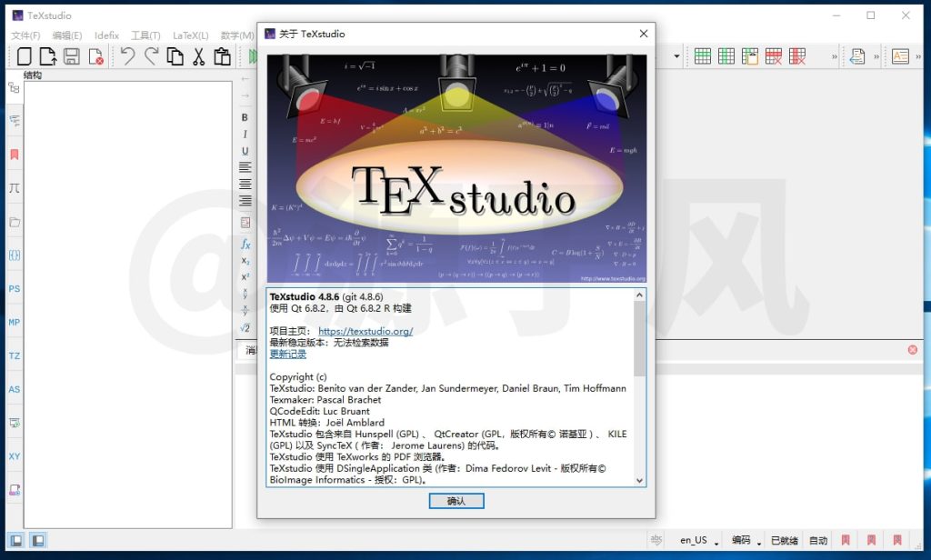Image resolution: width=931 pixels, height=560 pixels.
Task: Expand the table toolbar overflow chevron
Action: (835, 57)
